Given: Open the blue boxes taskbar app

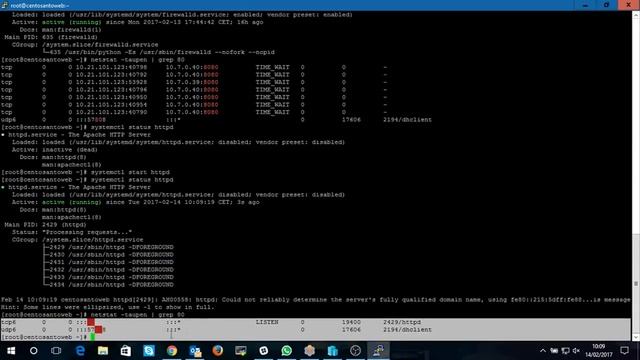Looking at the screenshot, I should (333, 351).
